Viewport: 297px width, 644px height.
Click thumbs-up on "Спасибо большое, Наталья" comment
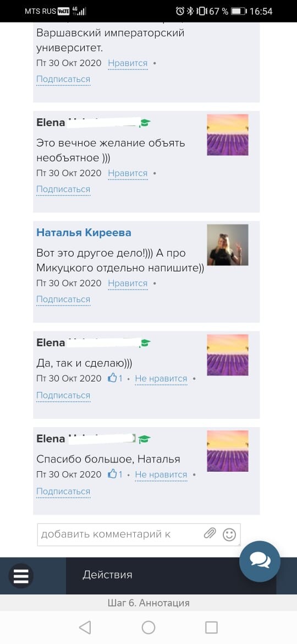pos(113,474)
